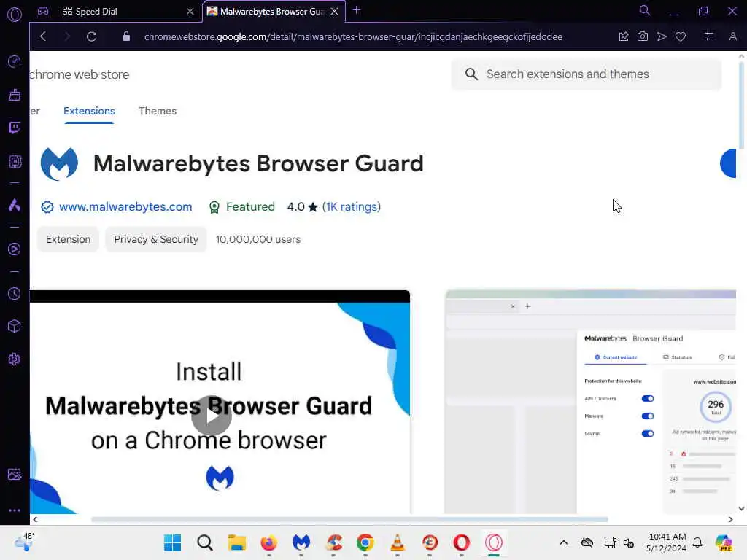Click the Featured badge
This screenshot has height=560, width=747.
pyautogui.click(x=242, y=206)
